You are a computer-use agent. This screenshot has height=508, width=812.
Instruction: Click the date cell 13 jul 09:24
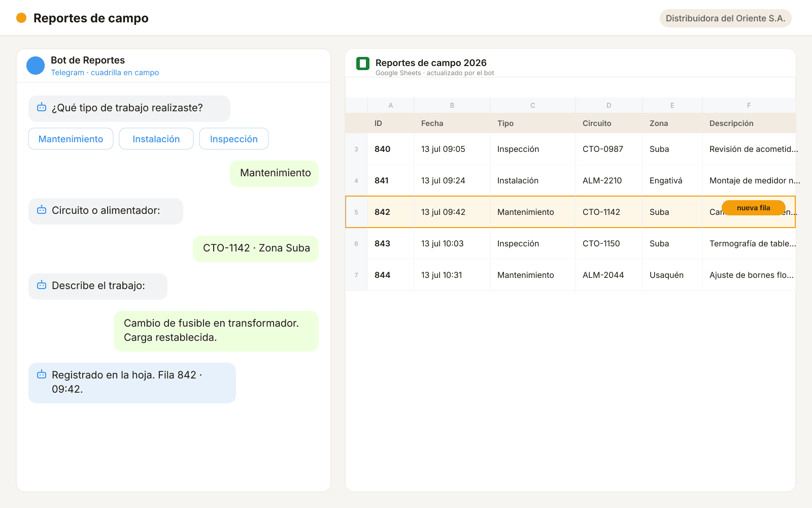[x=452, y=180]
